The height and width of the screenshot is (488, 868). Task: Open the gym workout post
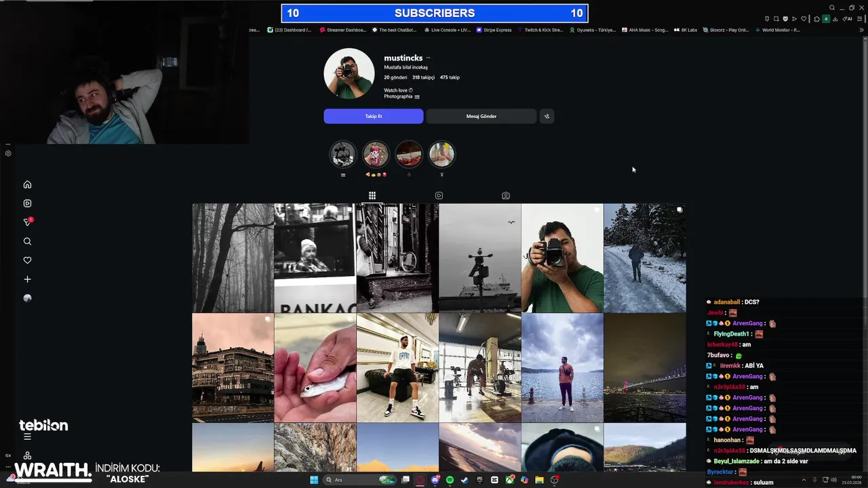(480, 367)
